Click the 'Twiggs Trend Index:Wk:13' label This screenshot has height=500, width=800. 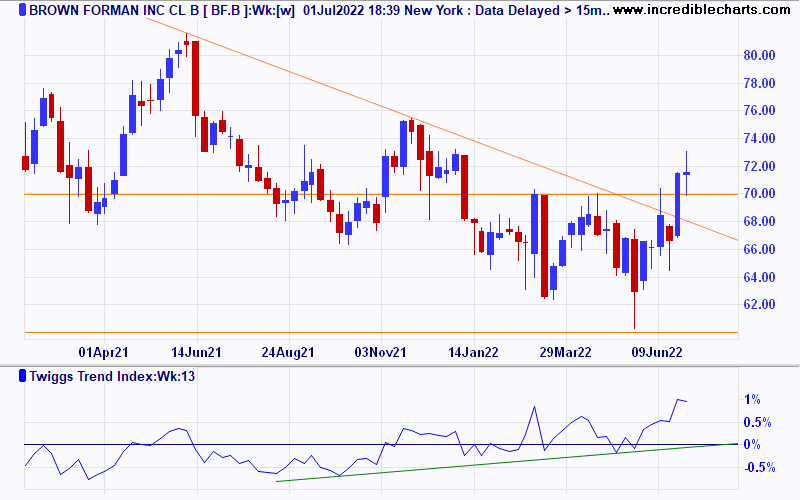click(112, 377)
